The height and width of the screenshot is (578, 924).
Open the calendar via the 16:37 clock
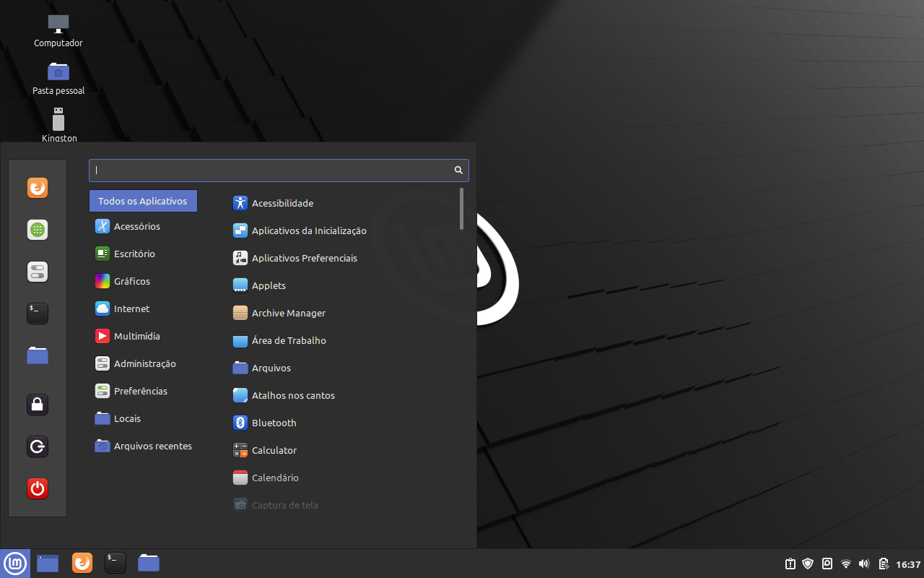[908, 564]
